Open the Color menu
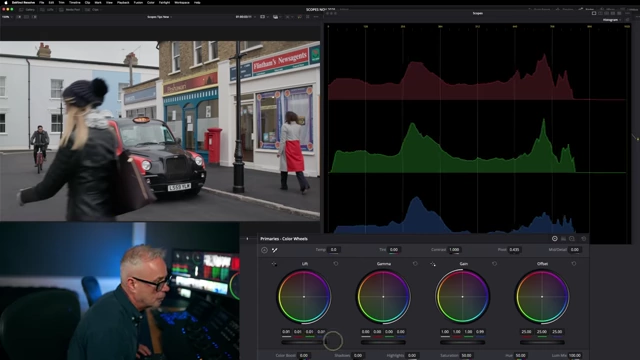This screenshot has width=640, height=360. (x=151, y=2)
